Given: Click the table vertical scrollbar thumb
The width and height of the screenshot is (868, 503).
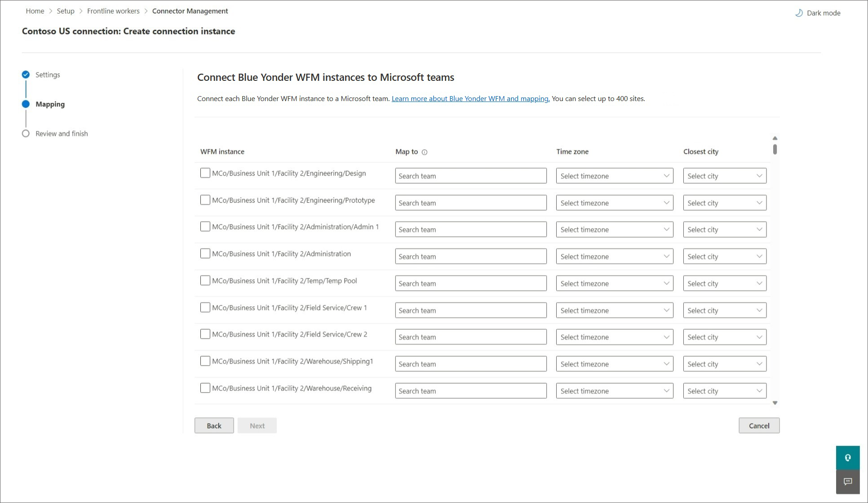Looking at the screenshot, I should [x=775, y=149].
